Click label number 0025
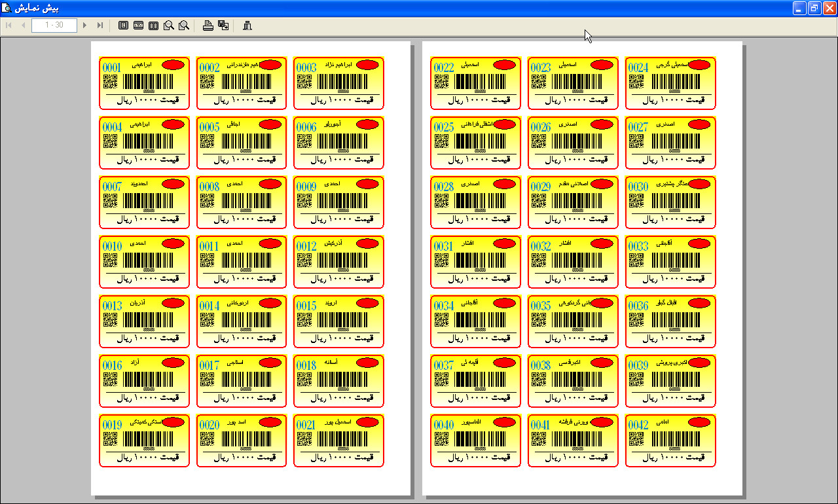 coord(444,127)
